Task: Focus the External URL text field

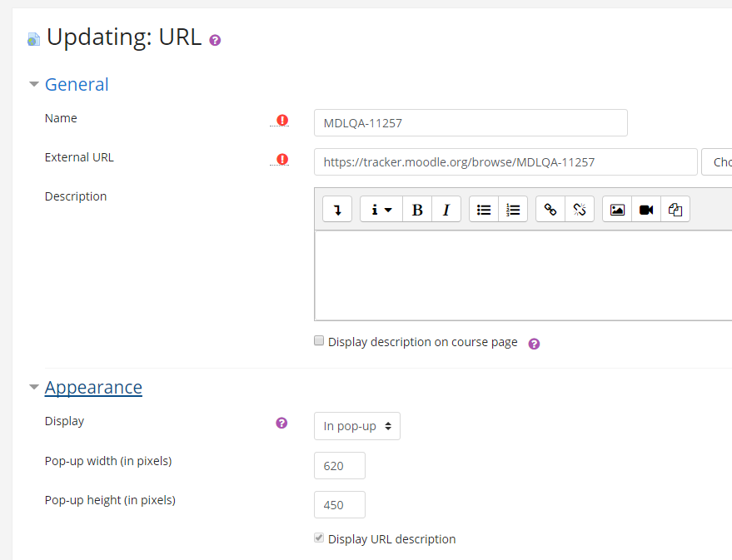Action: click(x=505, y=162)
